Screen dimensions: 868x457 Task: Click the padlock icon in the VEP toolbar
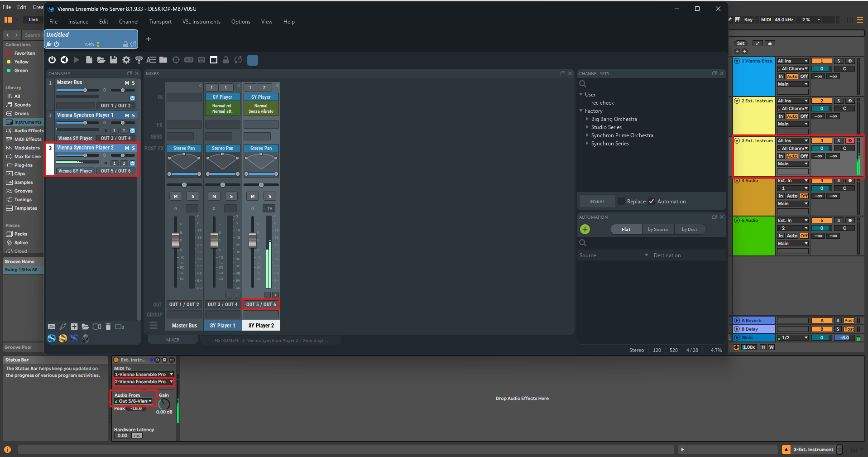click(226, 60)
